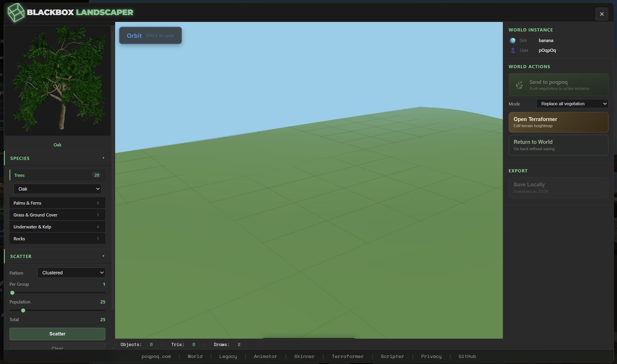The image size is (617, 364).
Task: Open the Scripter footer link
Action: [392, 356]
